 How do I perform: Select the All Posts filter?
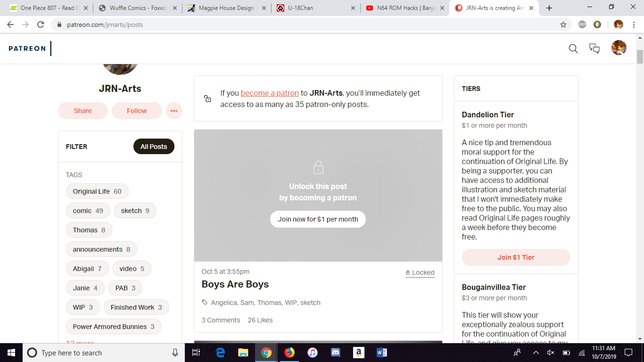point(154,147)
